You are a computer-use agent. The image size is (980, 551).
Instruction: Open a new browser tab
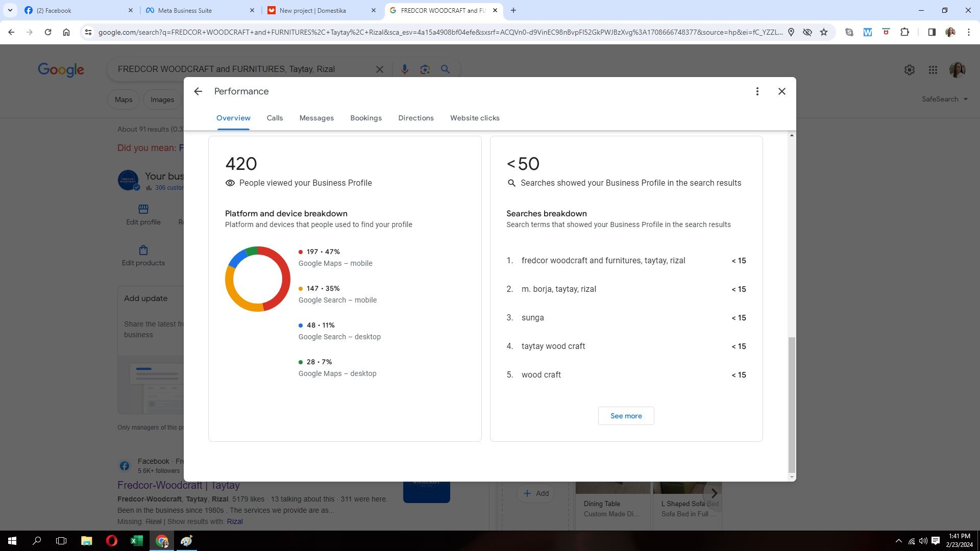tap(513, 10)
